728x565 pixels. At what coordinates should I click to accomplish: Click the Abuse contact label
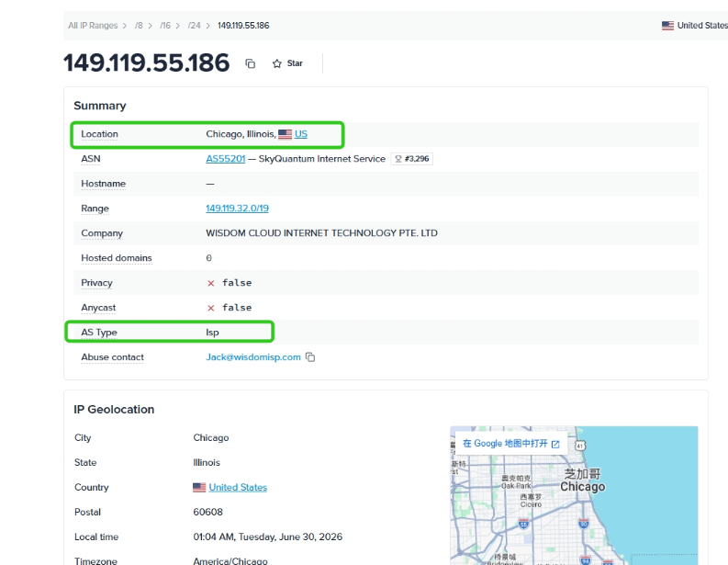(x=112, y=357)
